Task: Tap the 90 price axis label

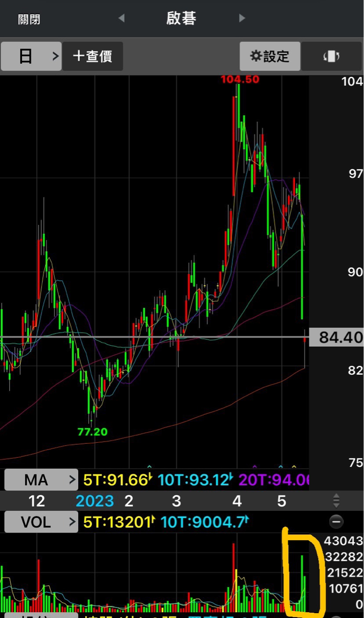Action: [x=355, y=272]
